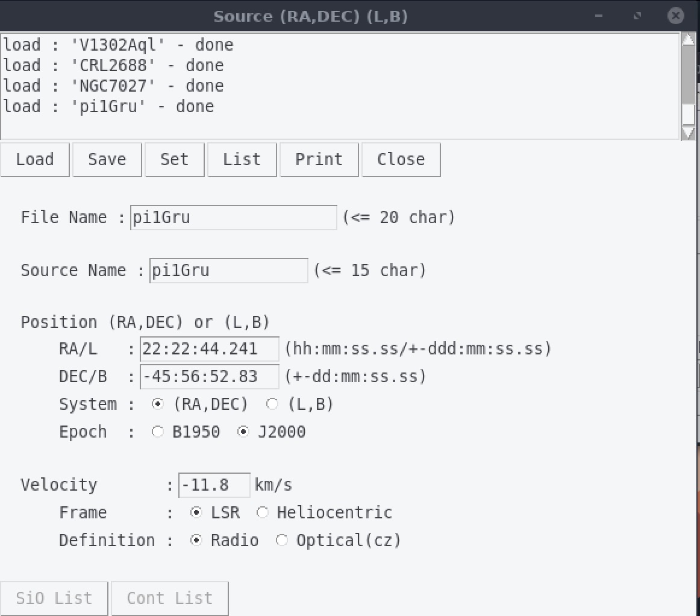Image resolution: width=700 pixels, height=616 pixels.
Task: Open the source List
Action: pyautogui.click(x=242, y=160)
